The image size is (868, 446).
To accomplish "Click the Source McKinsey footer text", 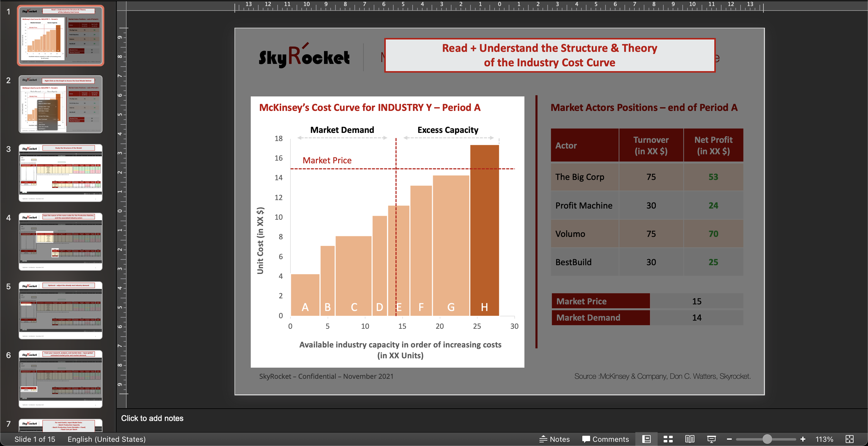I will pos(662,376).
